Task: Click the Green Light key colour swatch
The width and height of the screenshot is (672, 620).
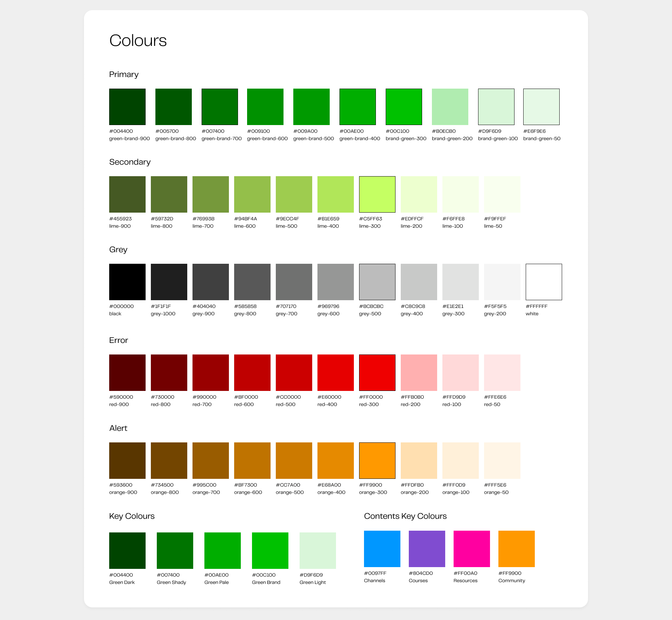Action: (318, 551)
